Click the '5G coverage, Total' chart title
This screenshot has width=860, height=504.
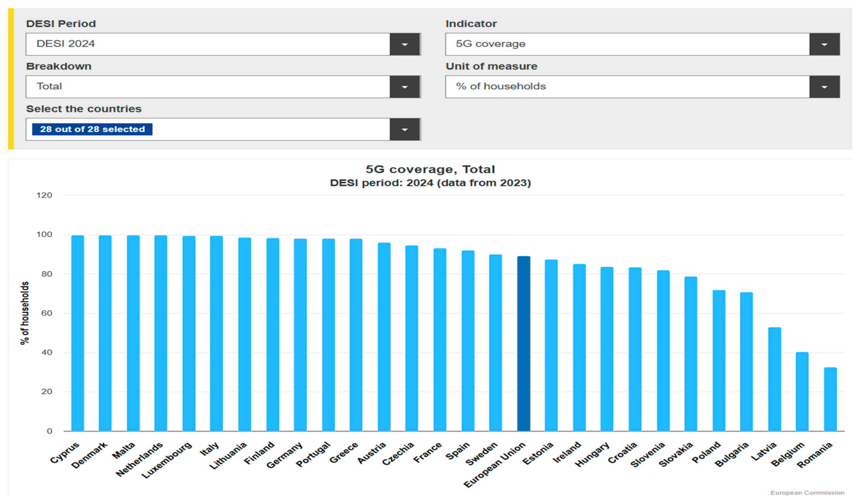pos(430,170)
